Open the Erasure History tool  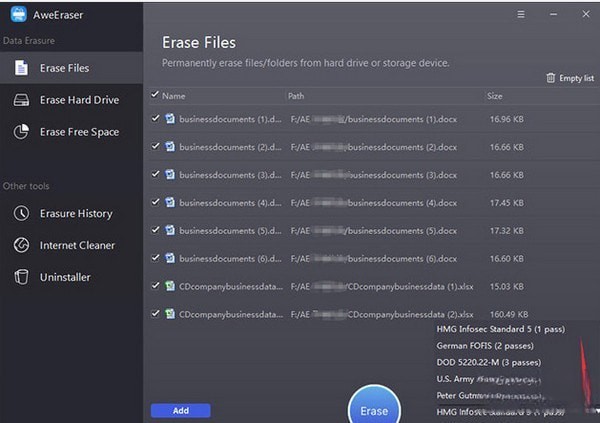pos(72,213)
